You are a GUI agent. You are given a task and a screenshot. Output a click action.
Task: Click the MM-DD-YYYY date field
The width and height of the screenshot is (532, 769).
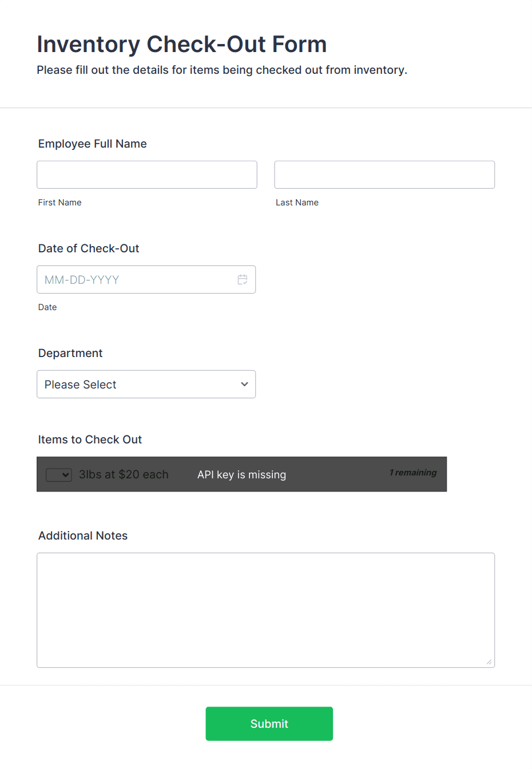click(x=137, y=279)
